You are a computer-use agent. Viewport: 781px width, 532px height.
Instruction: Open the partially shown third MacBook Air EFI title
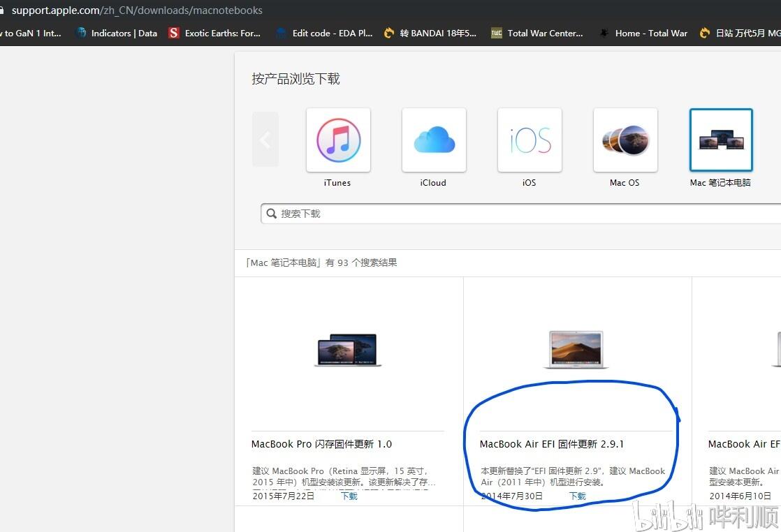click(x=744, y=444)
